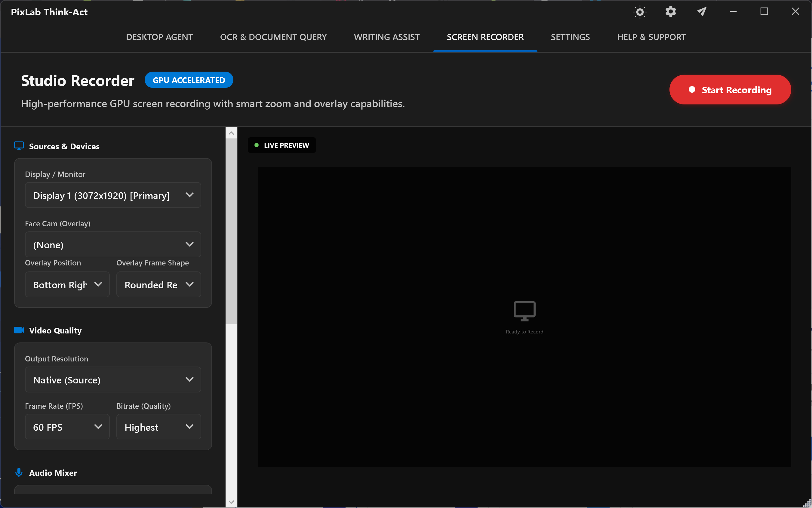Go to the Writing Assist tab
The height and width of the screenshot is (508, 812).
pos(387,37)
